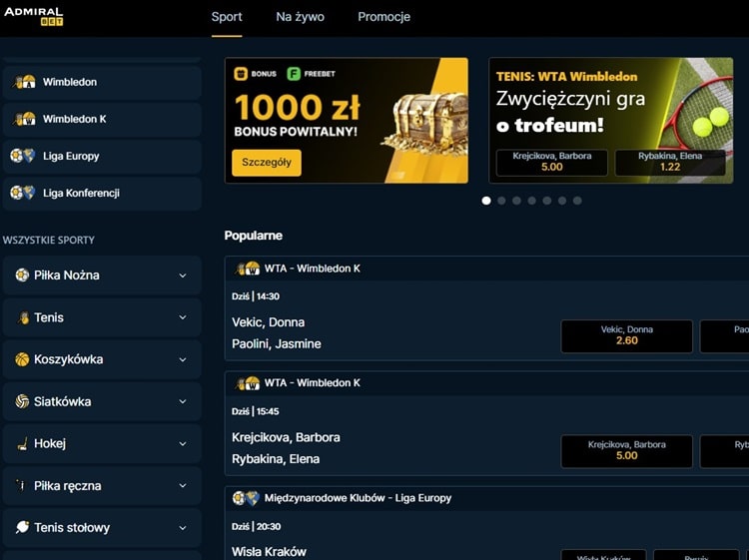Open Międzynarodowe Klubów - Liga Europy header
749x560 pixels.
[358, 498]
